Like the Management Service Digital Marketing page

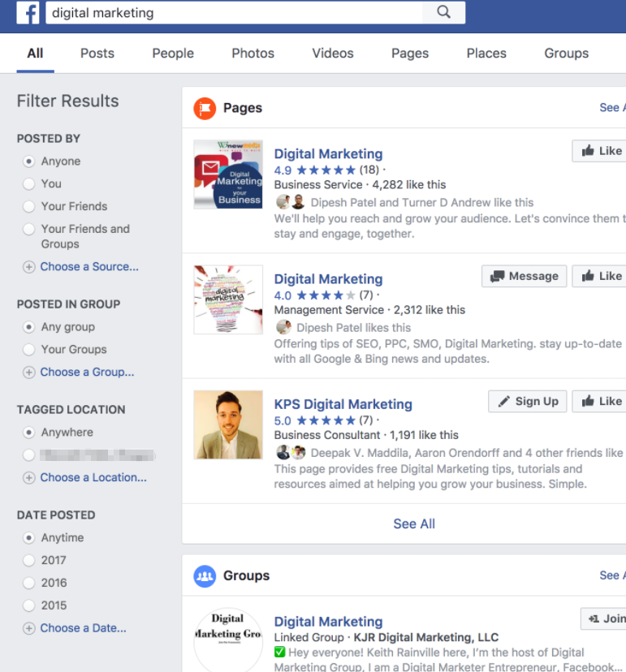coord(599,276)
